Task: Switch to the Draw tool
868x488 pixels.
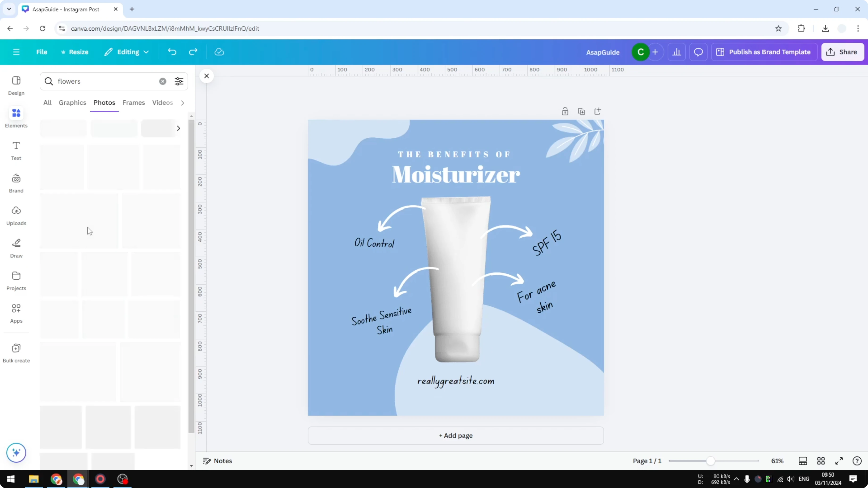Action: coord(16,248)
